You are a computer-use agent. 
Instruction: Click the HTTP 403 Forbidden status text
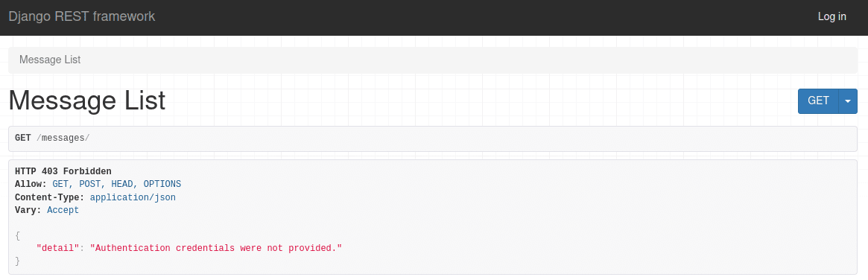click(63, 171)
